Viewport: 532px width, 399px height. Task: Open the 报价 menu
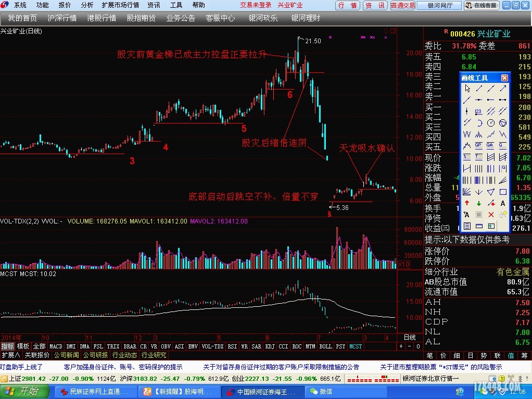(x=65, y=5)
